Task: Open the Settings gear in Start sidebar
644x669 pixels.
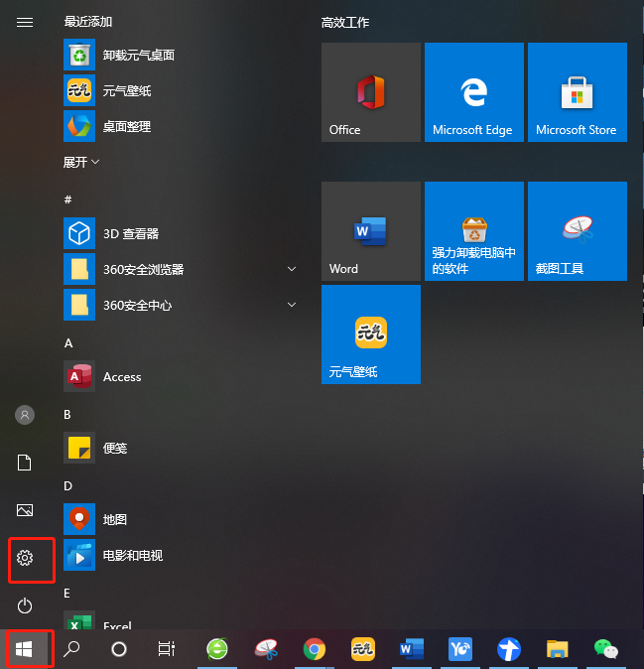Action: click(x=26, y=559)
